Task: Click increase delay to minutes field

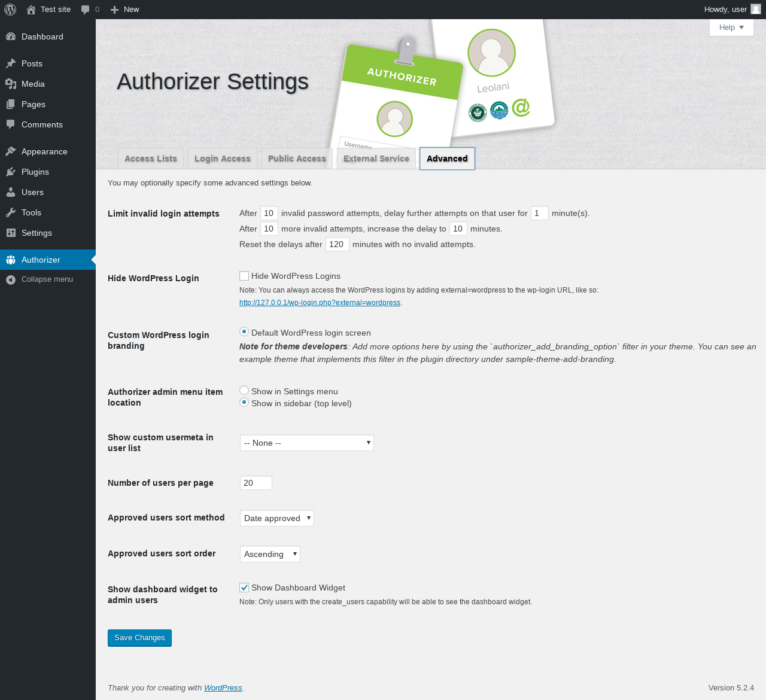Action: 458,229
